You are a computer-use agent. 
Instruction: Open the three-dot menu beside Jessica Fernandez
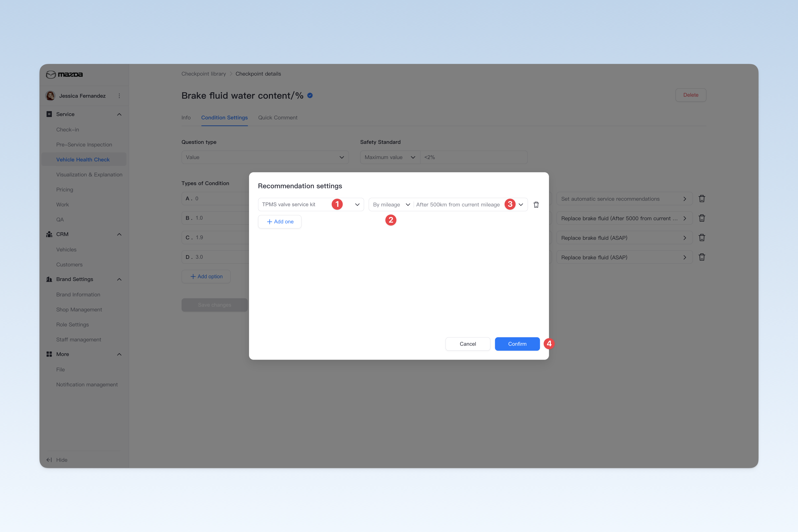(119, 96)
